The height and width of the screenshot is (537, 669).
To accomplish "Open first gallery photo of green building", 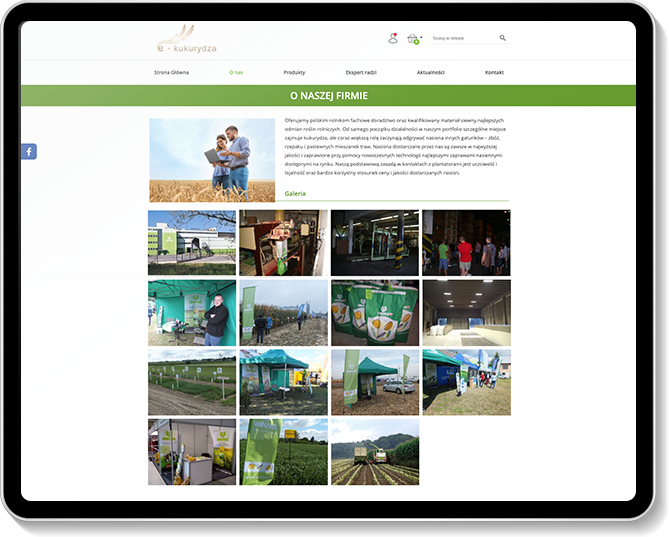I will click(192, 242).
